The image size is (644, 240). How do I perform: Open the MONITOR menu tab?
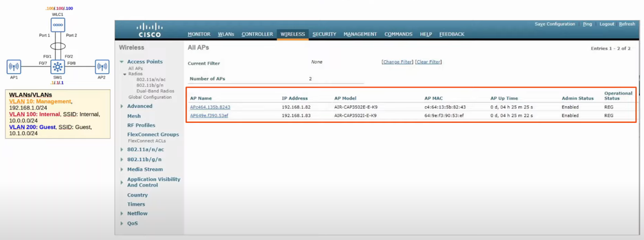click(199, 34)
